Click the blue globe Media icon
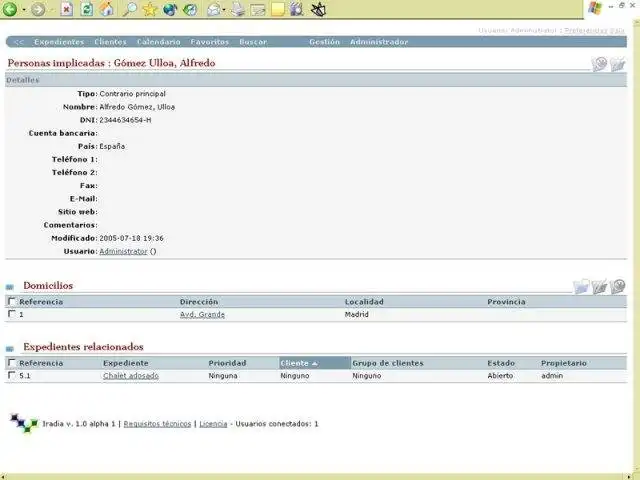This screenshot has height=480, width=640. point(170,9)
